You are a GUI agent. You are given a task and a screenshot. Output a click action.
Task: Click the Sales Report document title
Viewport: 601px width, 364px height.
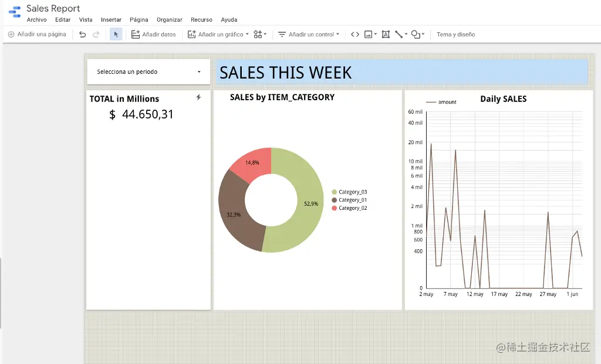pyautogui.click(x=53, y=8)
